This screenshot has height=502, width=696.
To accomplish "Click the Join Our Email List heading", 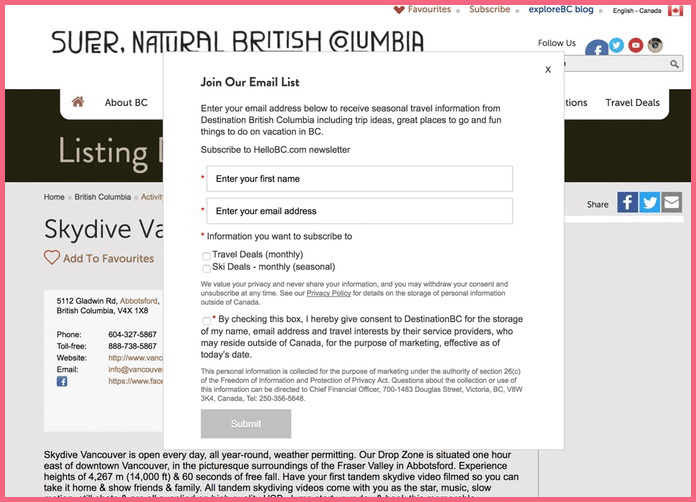I will (250, 82).
